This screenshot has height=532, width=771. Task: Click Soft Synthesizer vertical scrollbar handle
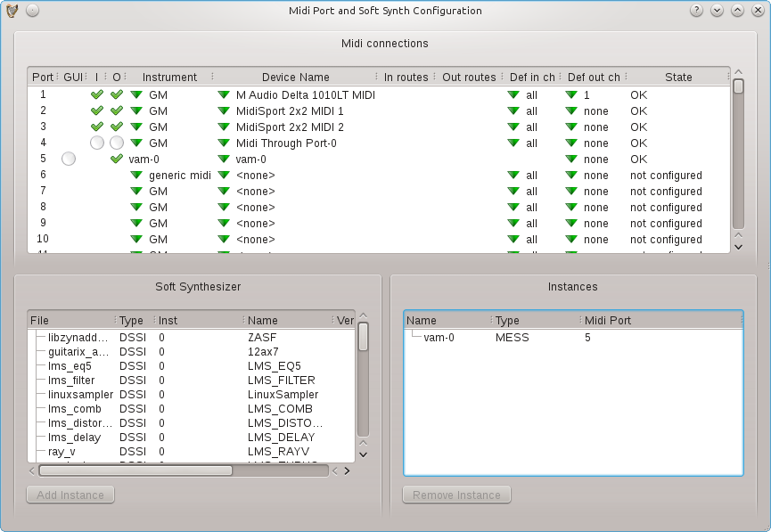[x=364, y=336]
